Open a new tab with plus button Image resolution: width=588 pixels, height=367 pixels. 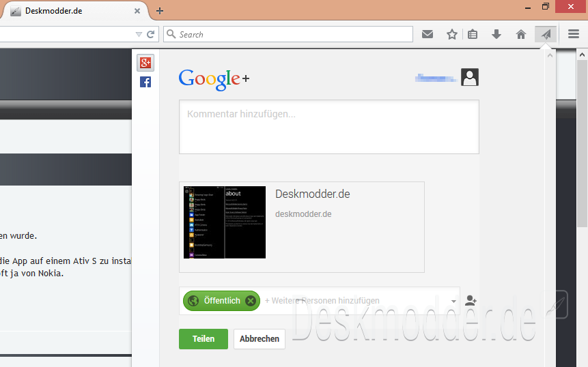(160, 11)
